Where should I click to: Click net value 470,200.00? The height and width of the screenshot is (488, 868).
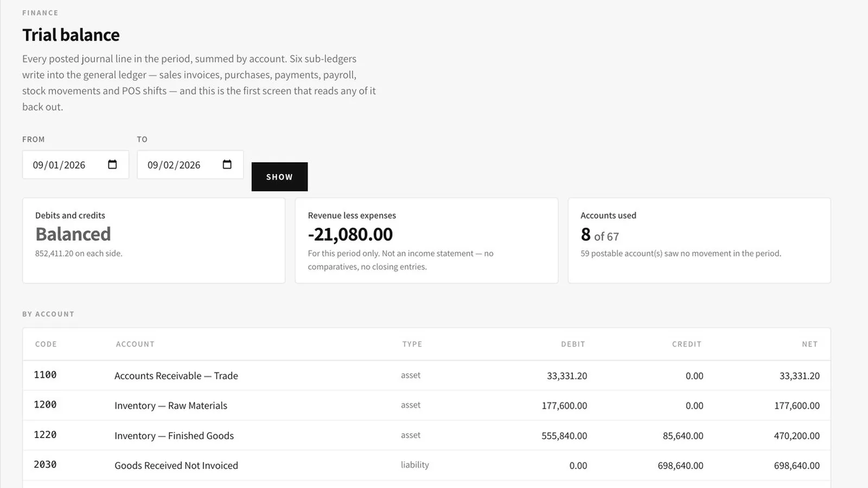click(797, 436)
